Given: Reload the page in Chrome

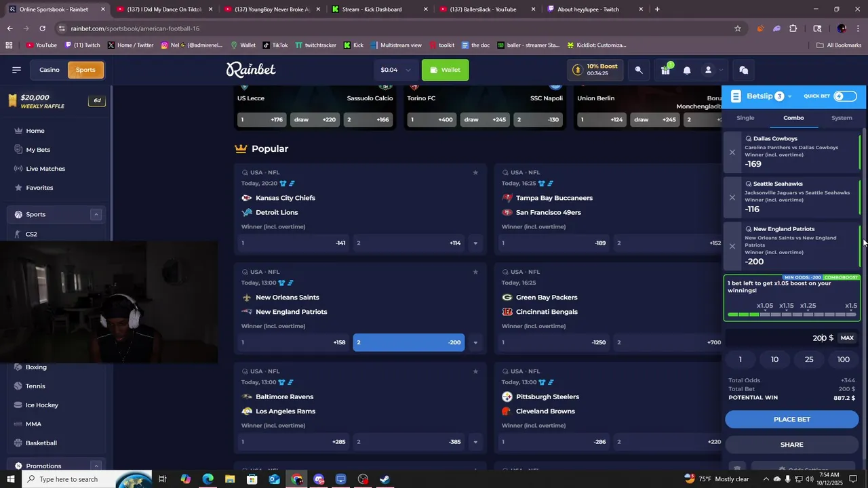Looking at the screenshot, I should [42, 28].
